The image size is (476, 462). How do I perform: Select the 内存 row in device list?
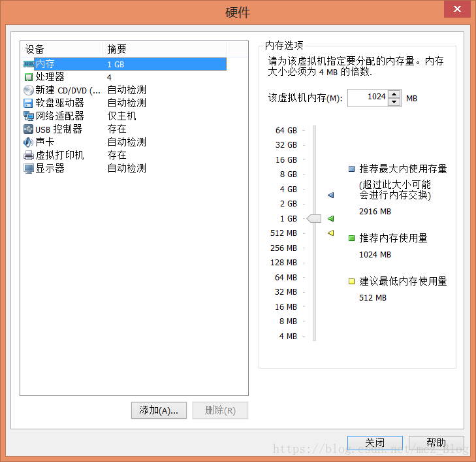125,64
